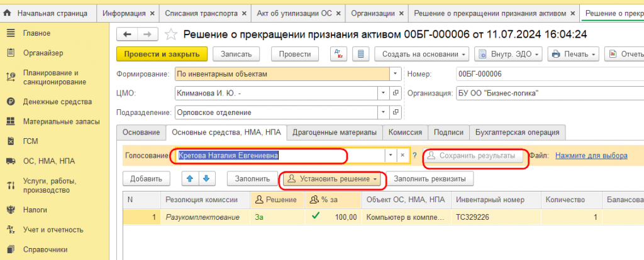The height and width of the screenshot is (260, 644).
Task: Close the Организации tab
Action: click(x=402, y=14)
